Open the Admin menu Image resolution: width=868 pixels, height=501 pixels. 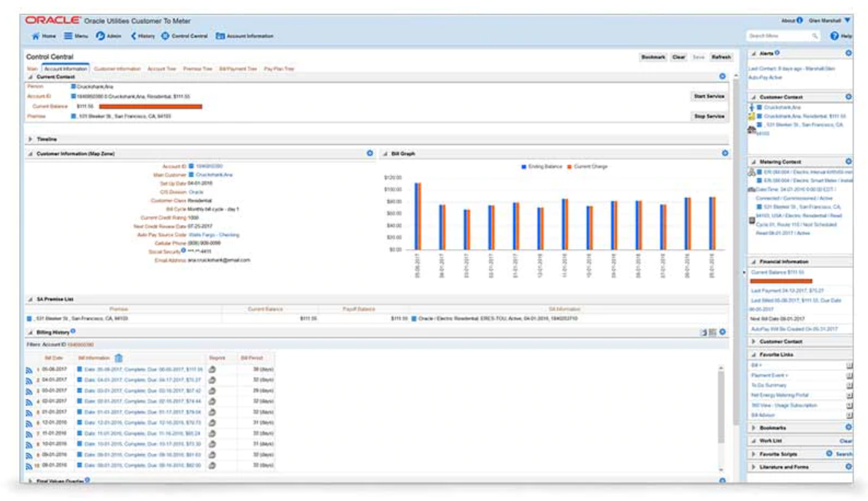(x=109, y=36)
